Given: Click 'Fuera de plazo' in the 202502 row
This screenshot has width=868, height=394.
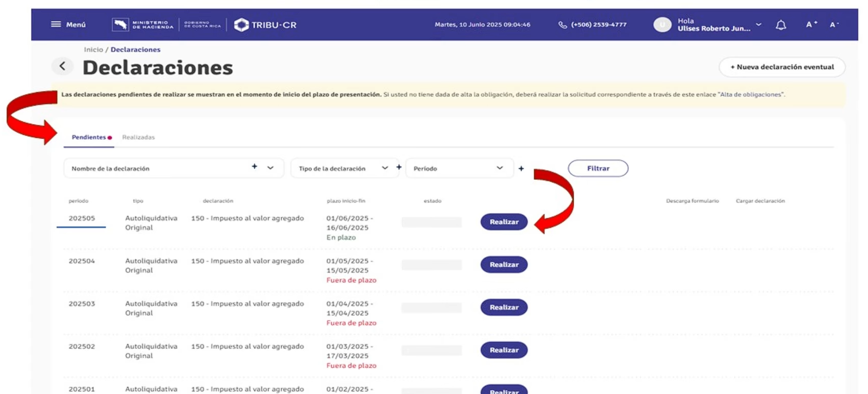Looking at the screenshot, I should click(x=352, y=366).
